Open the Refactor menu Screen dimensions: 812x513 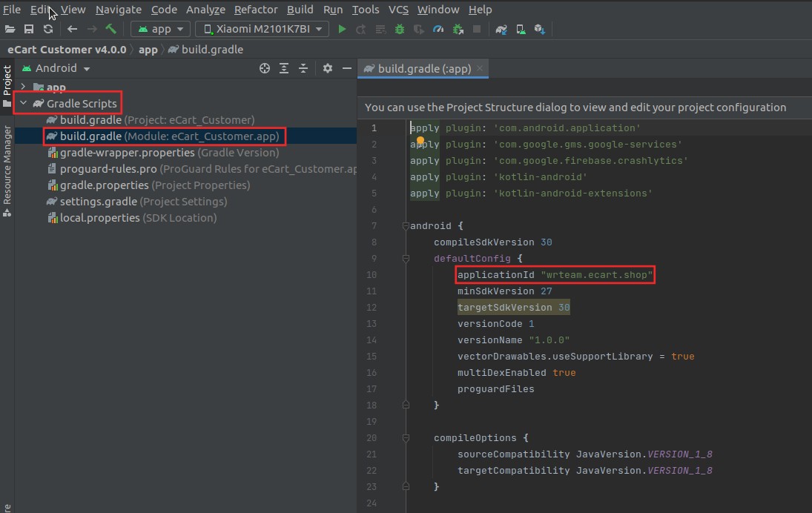[x=256, y=10]
